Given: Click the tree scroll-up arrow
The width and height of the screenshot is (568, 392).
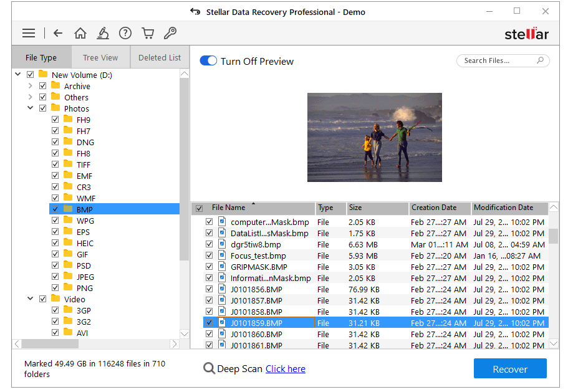Looking at the screenshot, I should click(x=185, y=74).
